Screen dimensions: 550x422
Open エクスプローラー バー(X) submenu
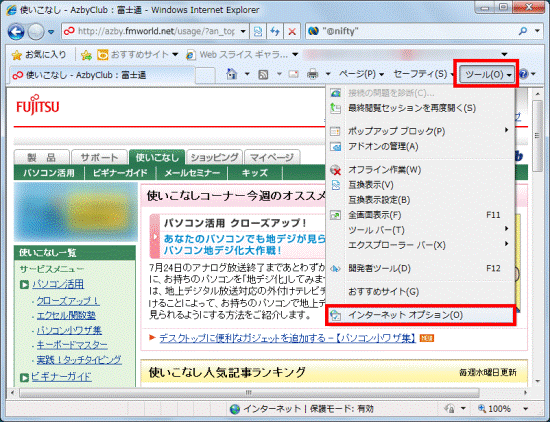coord(420,245)
